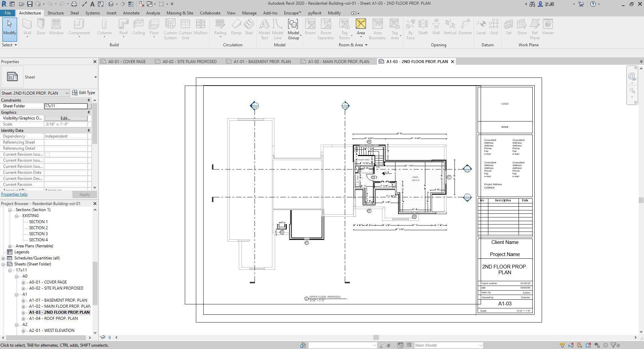Collapse the 17x11 sheet folder
This screenshot has width=644, height=349.
10,270
